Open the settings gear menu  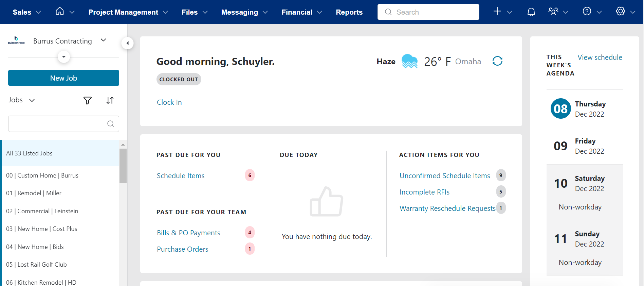coord(621,12)
